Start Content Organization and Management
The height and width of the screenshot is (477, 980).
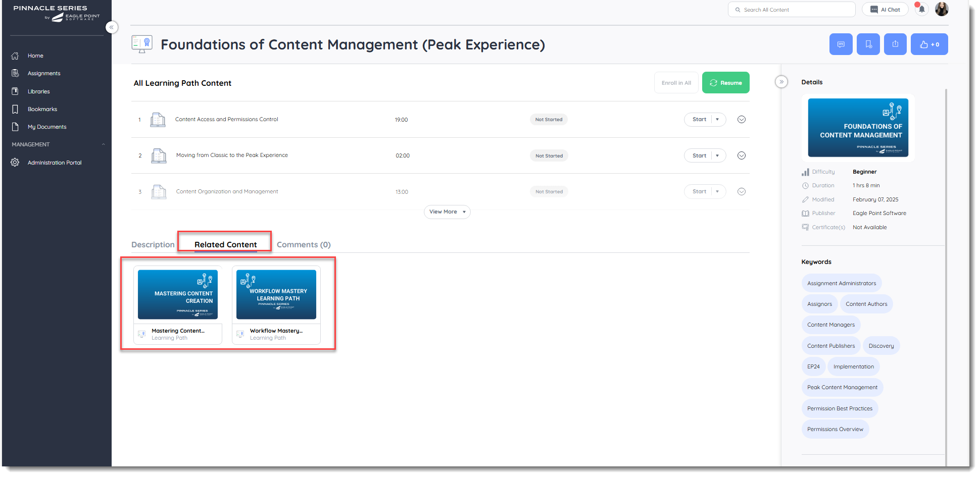tap(699, 191)
